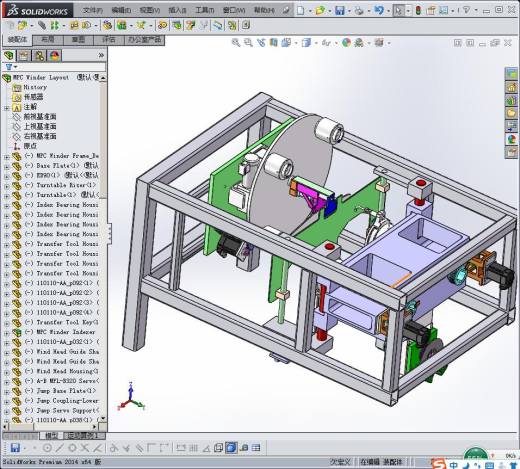Click the Undo arrow icon
This screenshot has width=520, height=469.
point(379,10)
